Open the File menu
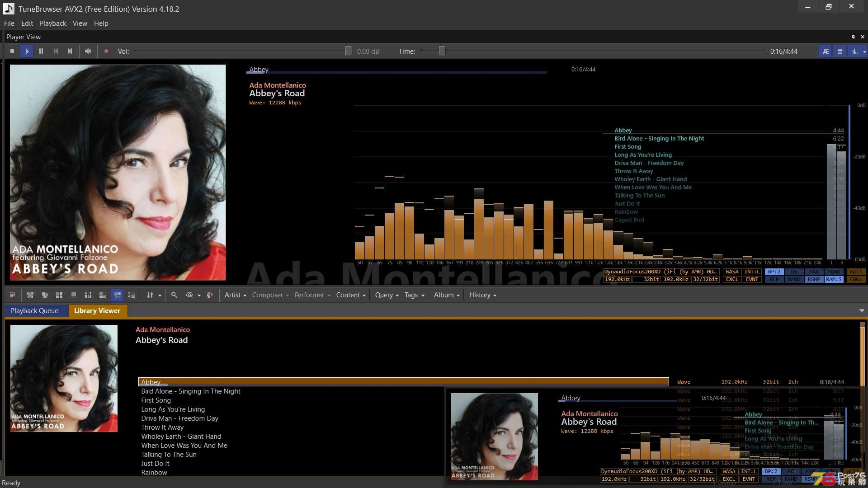Viewport: 868px width, 488px height. click(x=9, y=23)
